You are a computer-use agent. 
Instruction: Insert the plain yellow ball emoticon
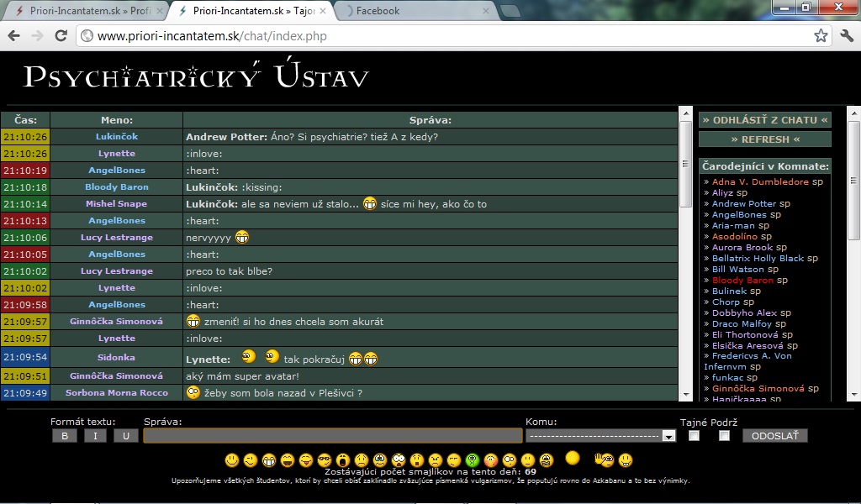click(573, 459)
